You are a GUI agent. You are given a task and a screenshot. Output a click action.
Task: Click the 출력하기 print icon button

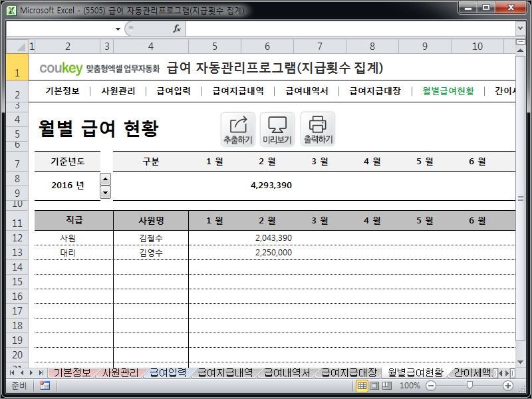pos(318,129)
